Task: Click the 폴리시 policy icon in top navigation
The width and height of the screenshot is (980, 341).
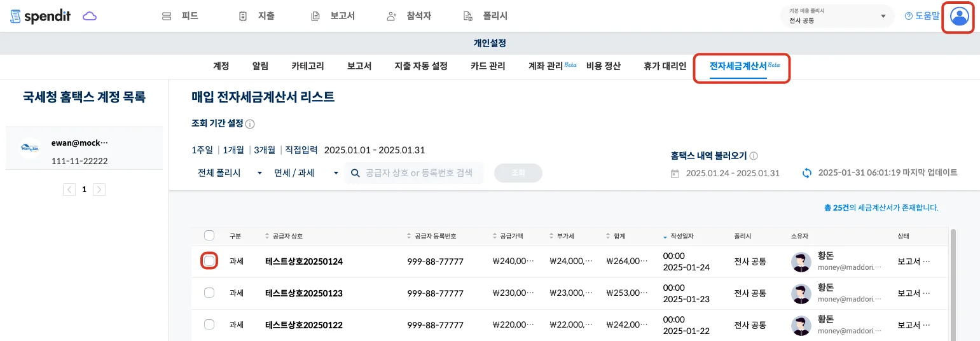Action: (x=468, y=17)
